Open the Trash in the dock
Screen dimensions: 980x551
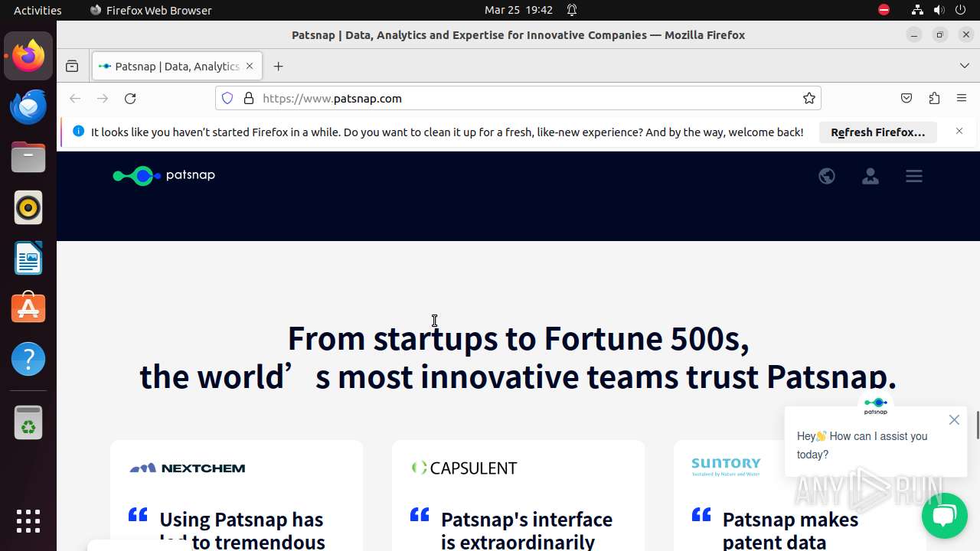[x=28, y=422]
